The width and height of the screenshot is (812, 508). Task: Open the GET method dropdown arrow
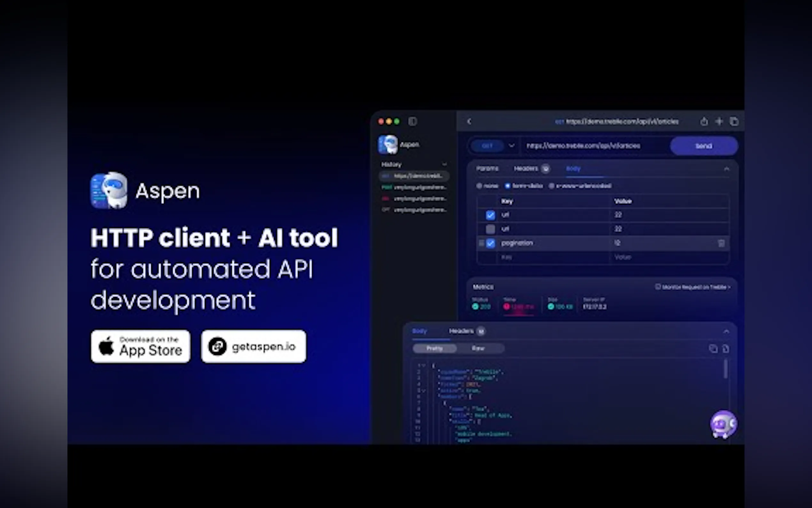click(511, 146)
